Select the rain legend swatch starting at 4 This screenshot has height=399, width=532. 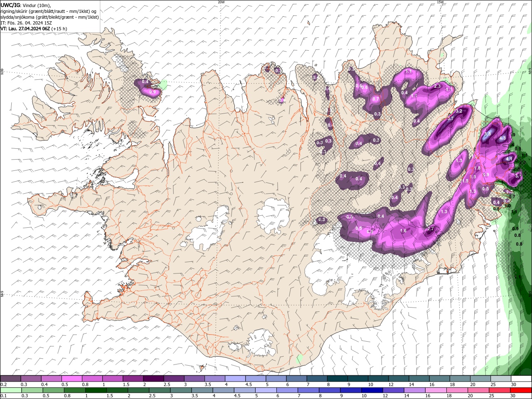223,390
